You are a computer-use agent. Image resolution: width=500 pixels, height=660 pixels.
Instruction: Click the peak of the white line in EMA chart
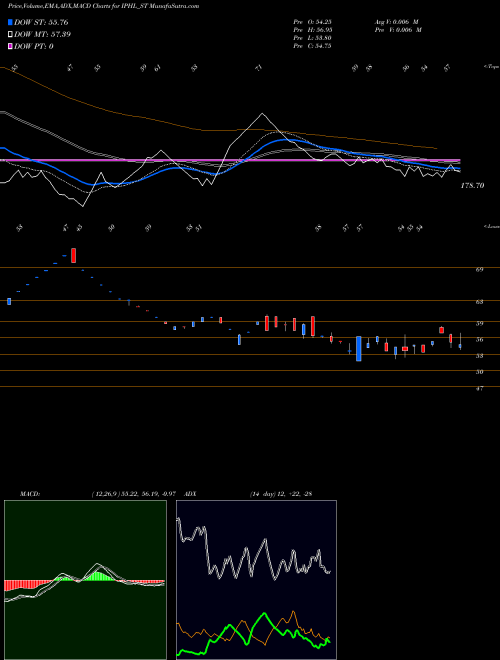tap(262, 114)
